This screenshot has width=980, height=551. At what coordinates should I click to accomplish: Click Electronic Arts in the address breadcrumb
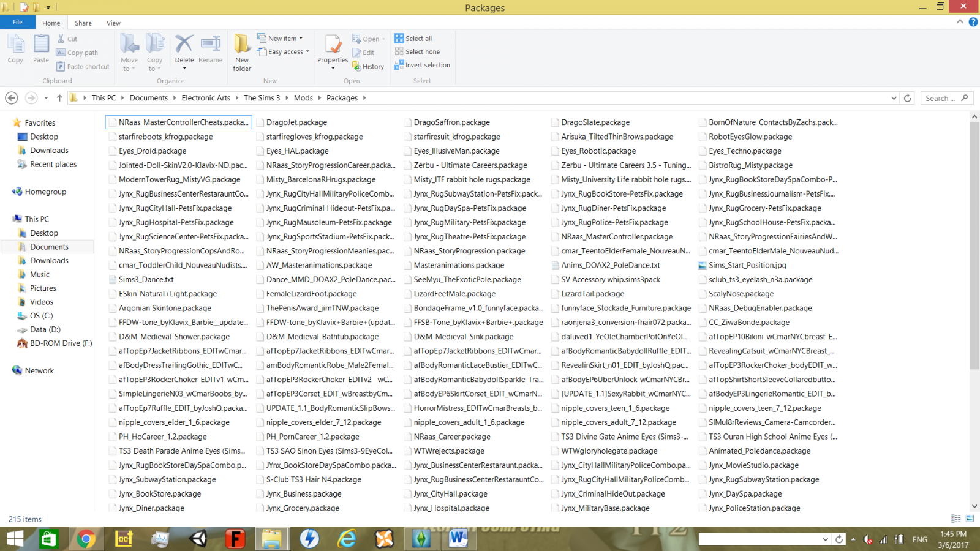[206, 98]
